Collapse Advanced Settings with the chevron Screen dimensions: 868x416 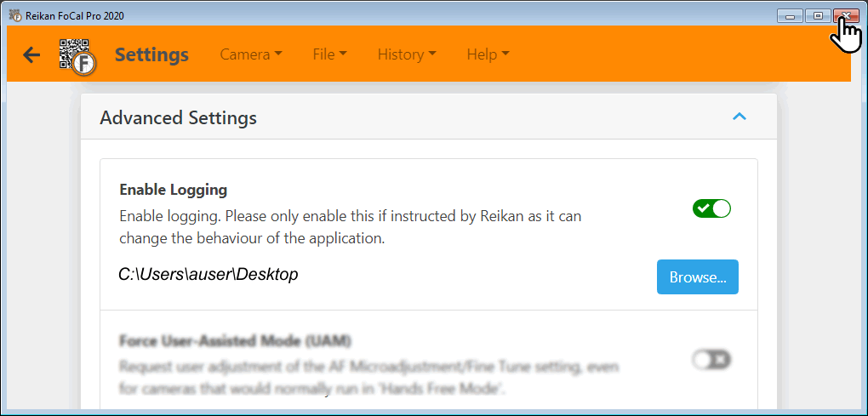pos(740,117)
